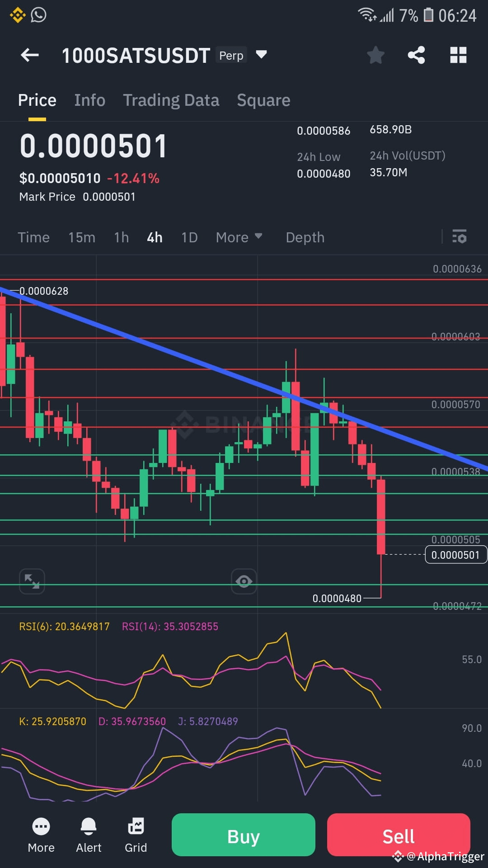This screenshot has height=868, width=488.
Task: Tap the RSI(6) indicator value
Action: pos(64,627)
